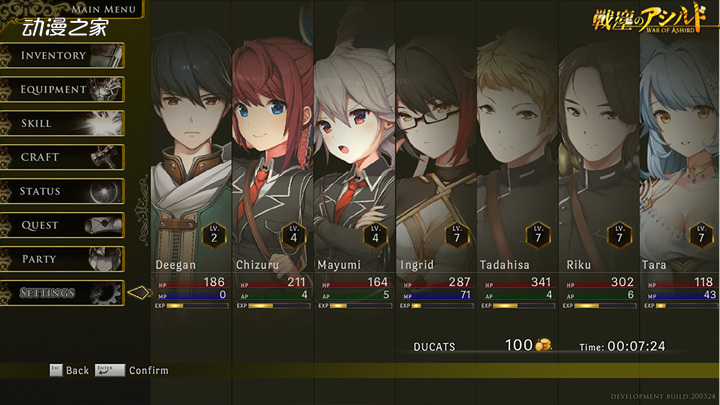Open the Inventory menu entry
Screen dimensions: 720x405
pos(62,56)
